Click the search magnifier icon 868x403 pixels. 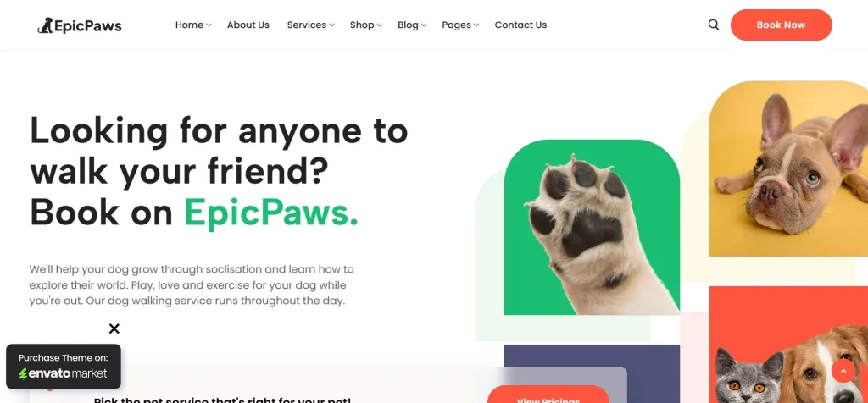[714, 25]
